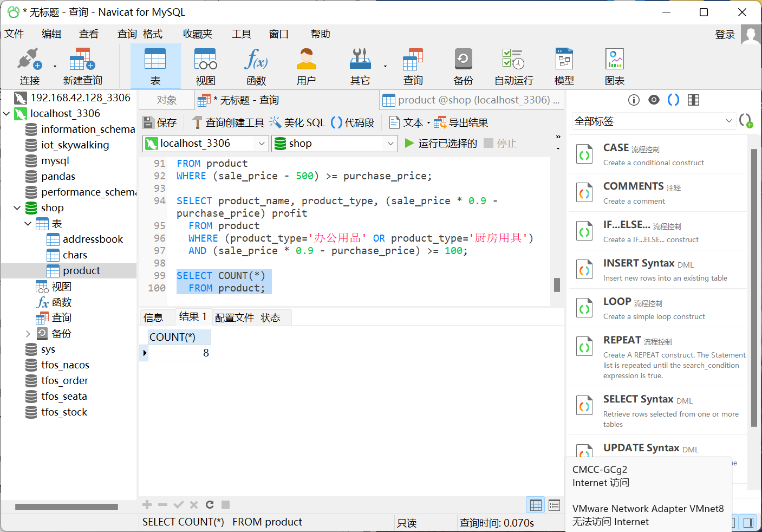Screen dimensions: 762x532
Task: Open the 自动运行 (Automation) icon
Action: (513, 66)
